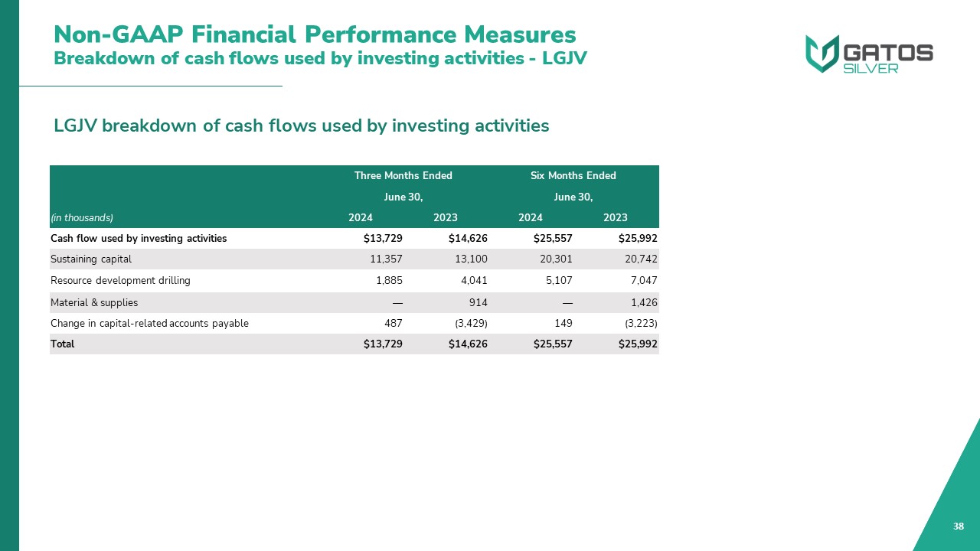Click 'Change in capital-related accounts payable' label

[x=149, y=324]
